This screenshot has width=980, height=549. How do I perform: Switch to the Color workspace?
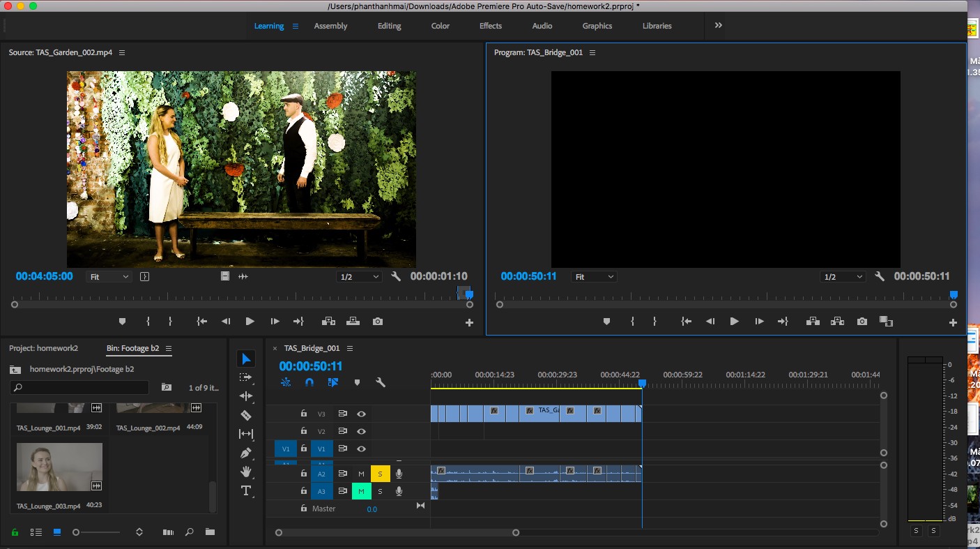pos(441,26)
